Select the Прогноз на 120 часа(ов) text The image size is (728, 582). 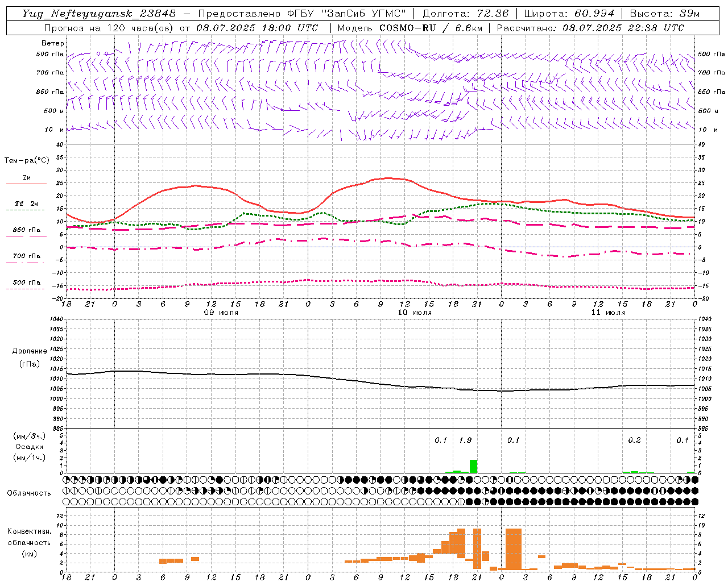(x=110, y=28)
